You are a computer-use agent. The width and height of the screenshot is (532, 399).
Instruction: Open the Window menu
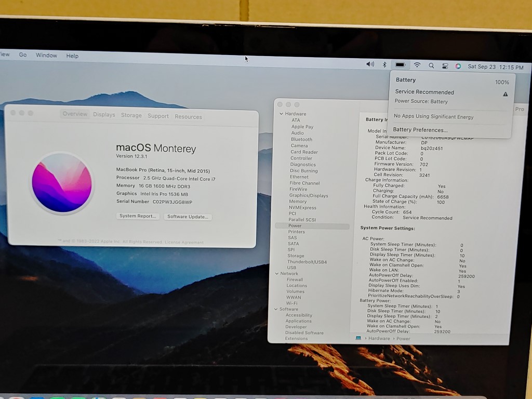point(46,55)
